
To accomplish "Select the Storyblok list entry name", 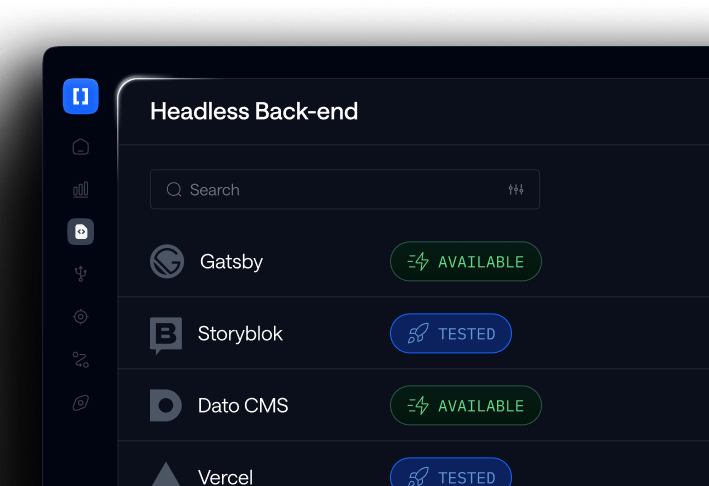I will coord(240,334).
